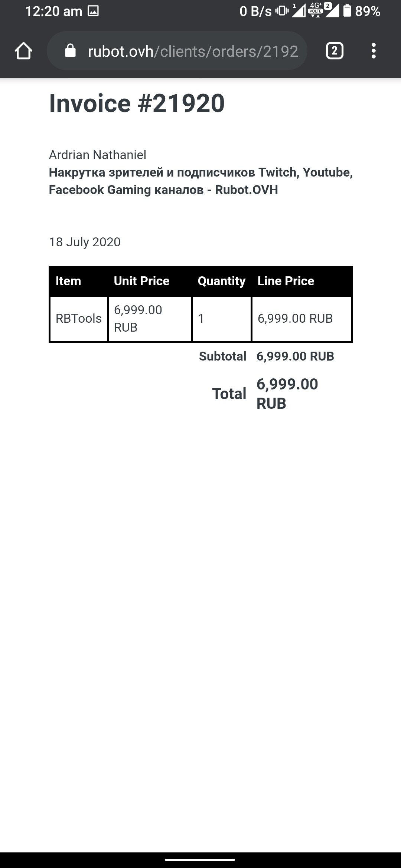Click the Line Price column header
401x868 pixels.
pyautogui.click(x=286, y=281)
